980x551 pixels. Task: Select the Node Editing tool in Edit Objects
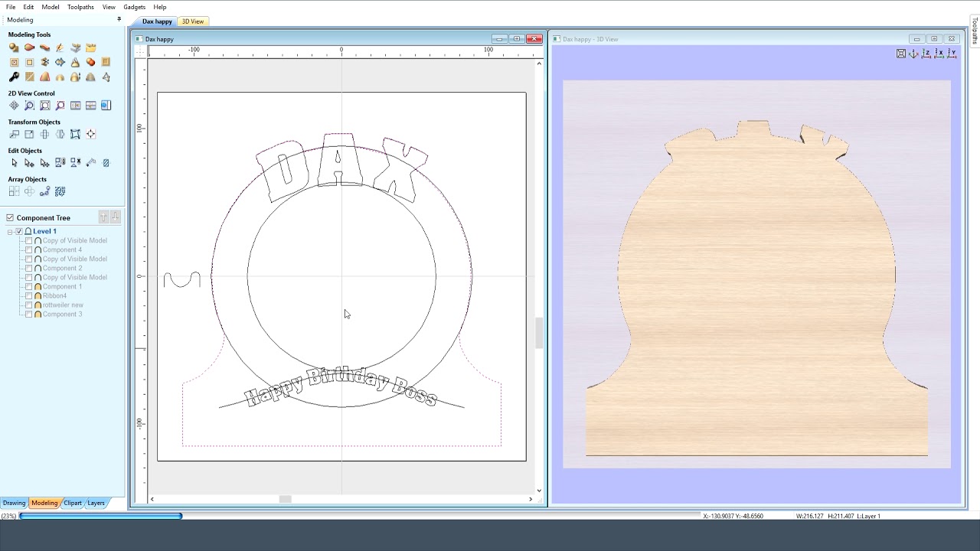click(28, 162)
